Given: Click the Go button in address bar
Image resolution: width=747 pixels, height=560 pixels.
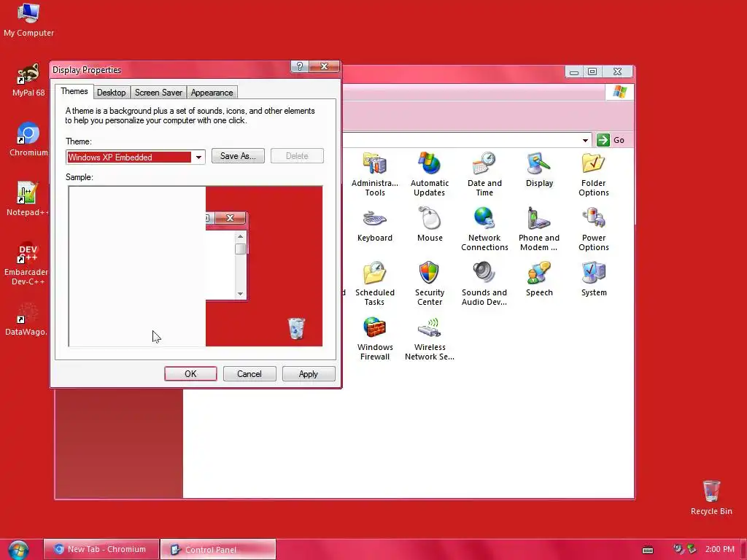Looking at the screenshot, I should [x=612, y=140].
